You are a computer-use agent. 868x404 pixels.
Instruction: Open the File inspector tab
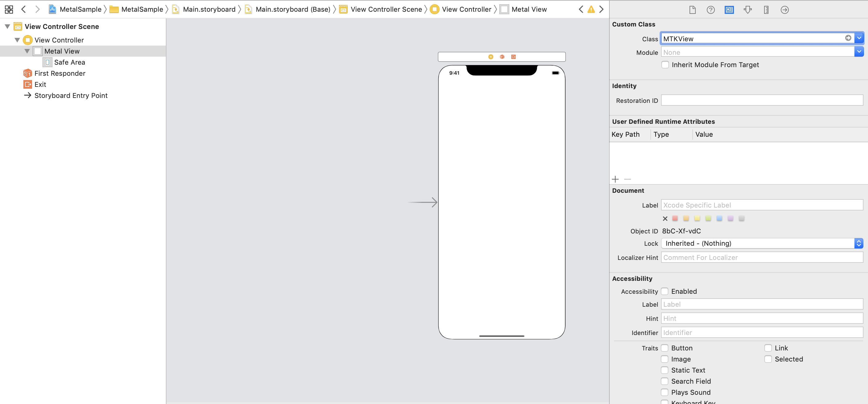click(692, 10)
